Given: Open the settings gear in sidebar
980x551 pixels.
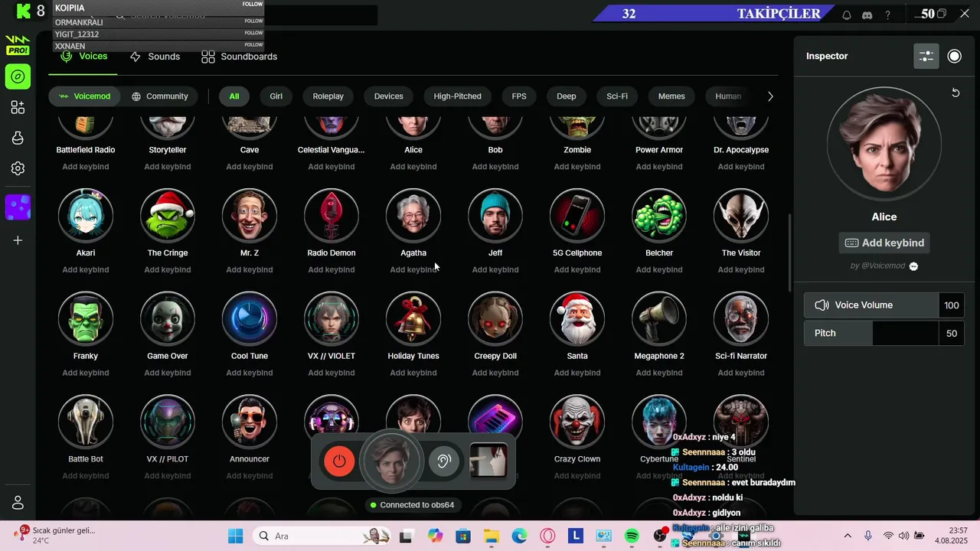Looking at the screenshot, I should [18, 168].
